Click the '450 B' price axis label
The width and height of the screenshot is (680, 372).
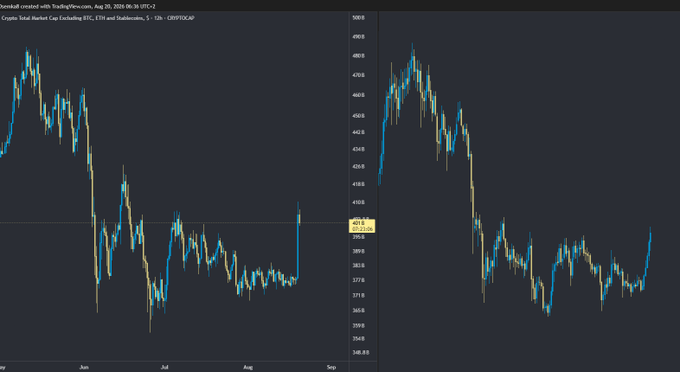pyautogui.click(x=358, y=116)
